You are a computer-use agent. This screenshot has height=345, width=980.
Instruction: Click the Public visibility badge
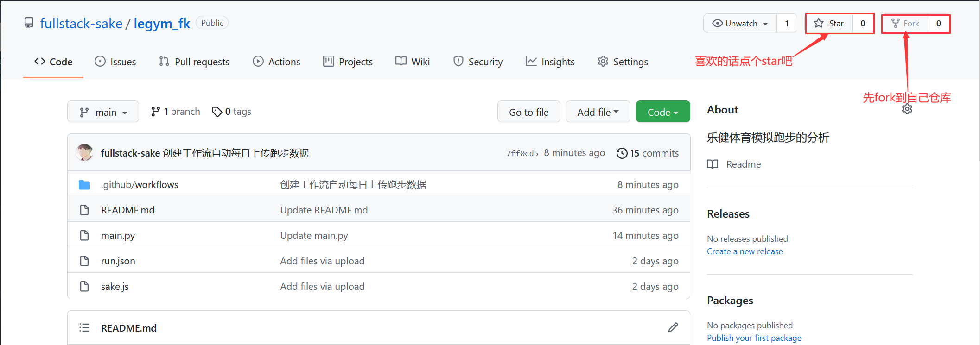pyautogui.click(x=212, y=23)
